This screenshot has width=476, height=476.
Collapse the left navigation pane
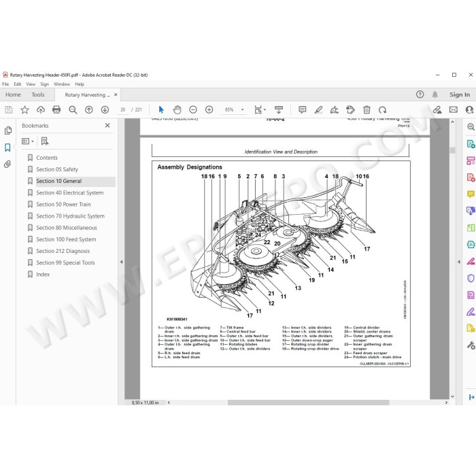click(122, 262)
